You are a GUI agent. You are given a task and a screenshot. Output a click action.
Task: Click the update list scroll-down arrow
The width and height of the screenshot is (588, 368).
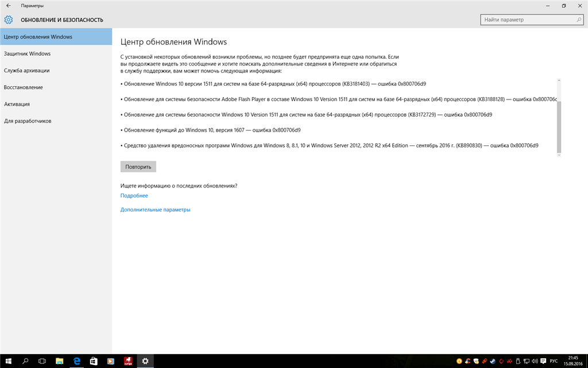pos(559,155)
